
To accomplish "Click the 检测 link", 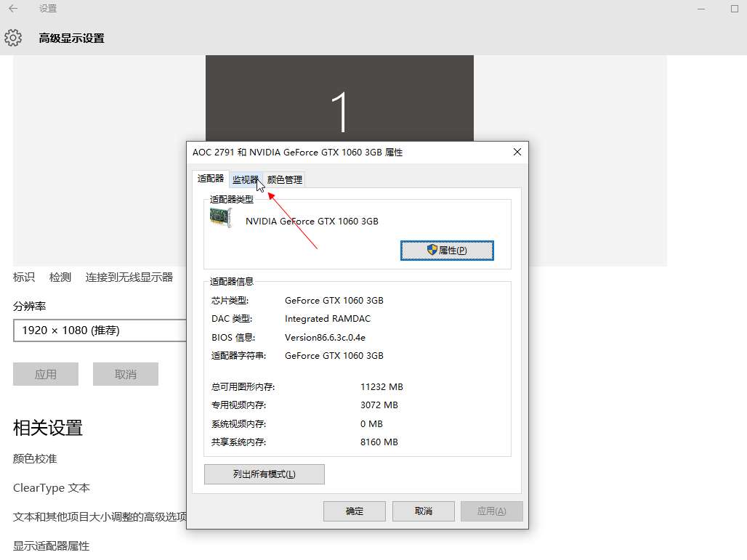I will 60,277.
